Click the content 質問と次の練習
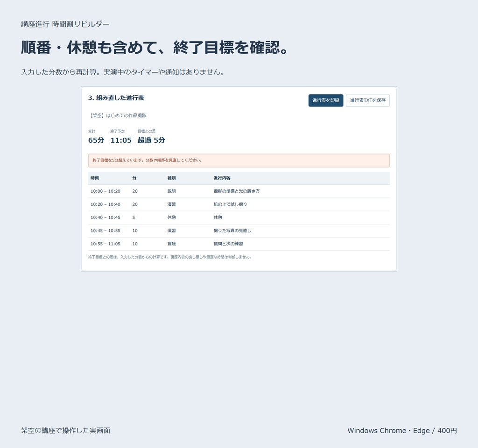 point(228,244)
